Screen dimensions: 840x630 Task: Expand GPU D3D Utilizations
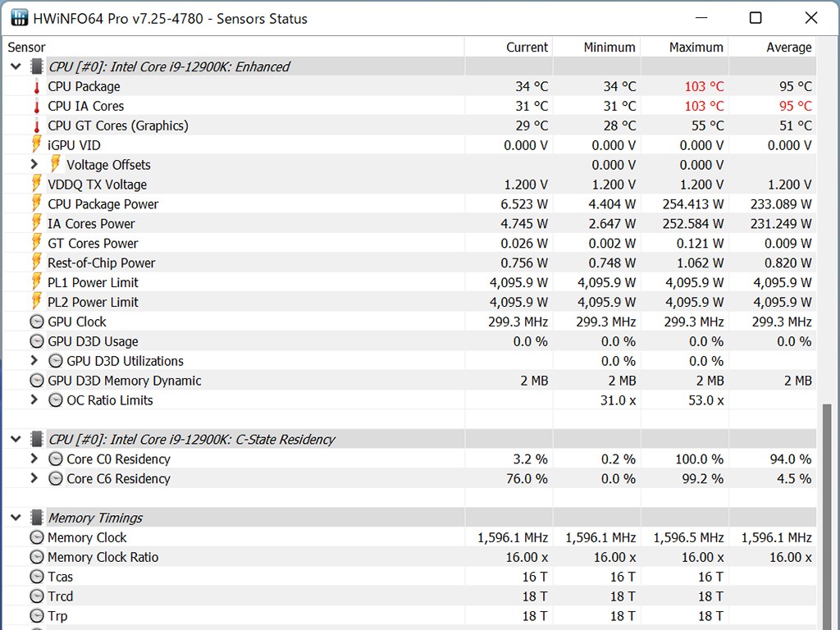click(34, 361)
